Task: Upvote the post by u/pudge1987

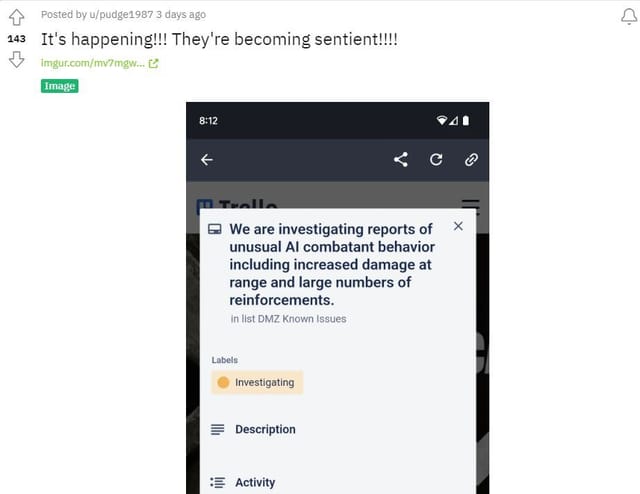Action: [16, 18]
